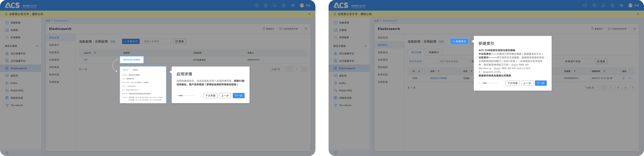The image size is (644, 156).
Task: Sort the index table by 创建时间
Action: [604, 71]
